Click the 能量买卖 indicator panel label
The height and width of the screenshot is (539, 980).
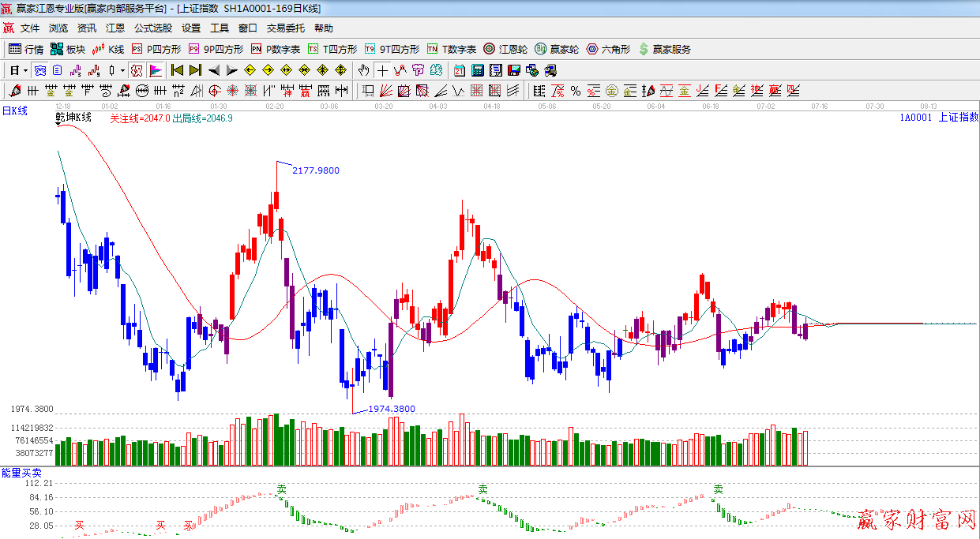tap(21, 473)
